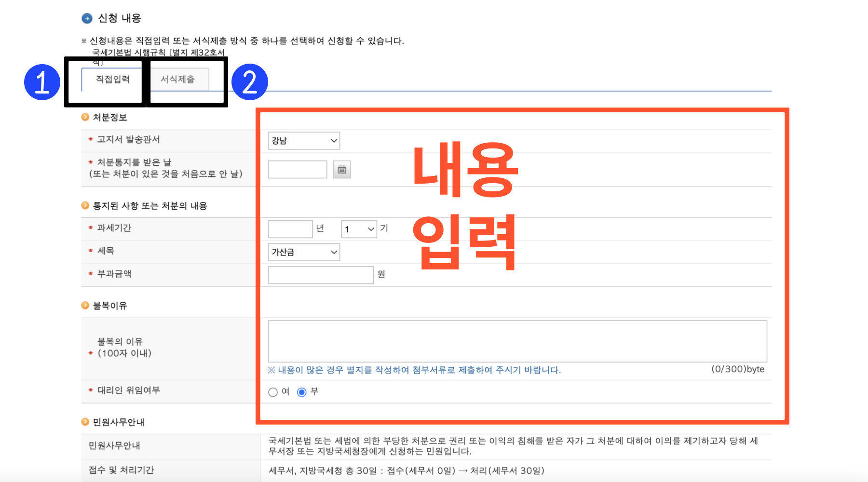Click inside the 불복의 이유 text area
Image resolution: width=868 pixels, height=482 pixels.
[x=516, y=341]
